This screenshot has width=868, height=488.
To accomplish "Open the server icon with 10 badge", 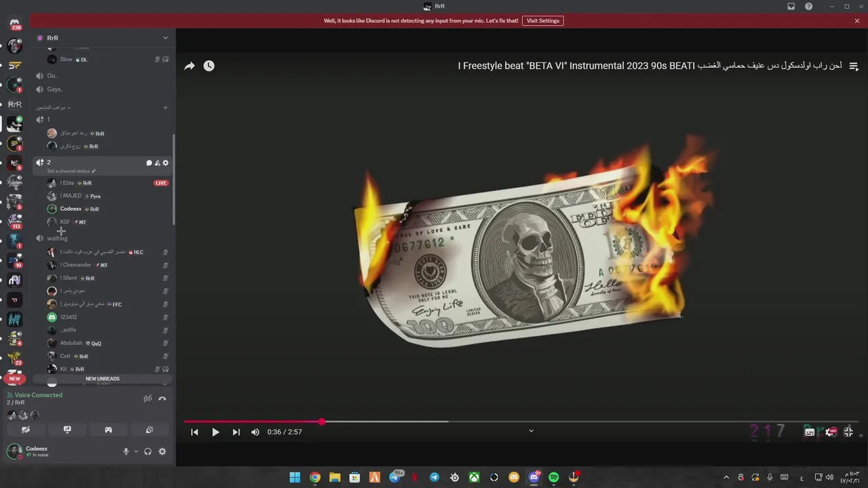I will pos(15,260).
